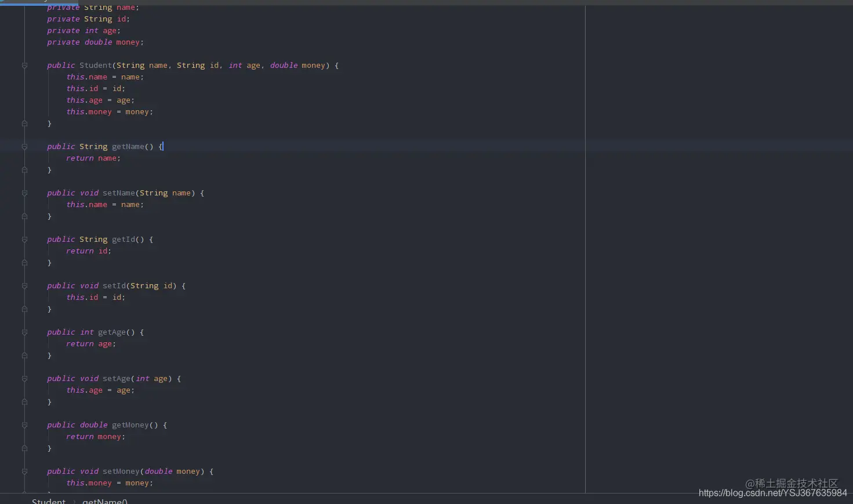853x504 pixels.
Task: Click the fold end marker closing the constructor
Action: [24, 124]
